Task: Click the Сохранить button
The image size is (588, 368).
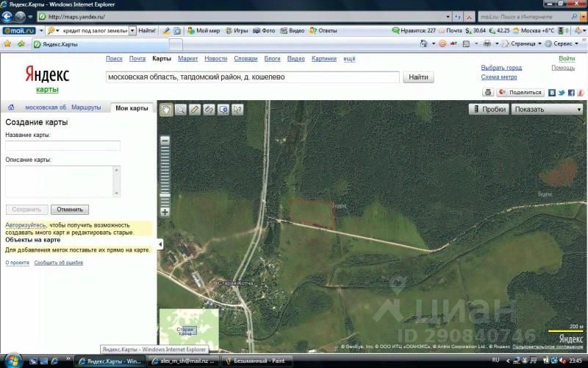Action: coord(26,210)
